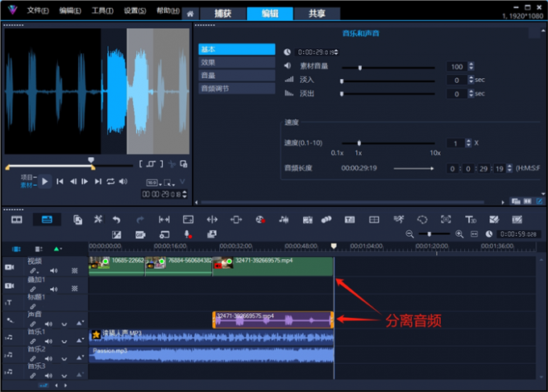The height and width of the screenshot is (392, 548).
Task: Click the undo arrow in timeline toolbar
Action: pos(116,220)
